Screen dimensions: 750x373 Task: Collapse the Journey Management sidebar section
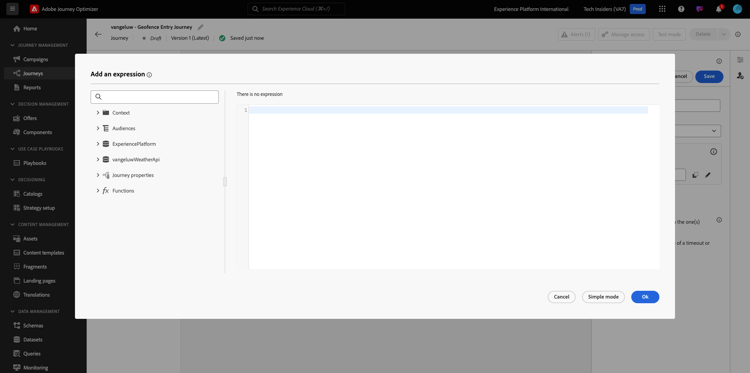pos(13,45)
